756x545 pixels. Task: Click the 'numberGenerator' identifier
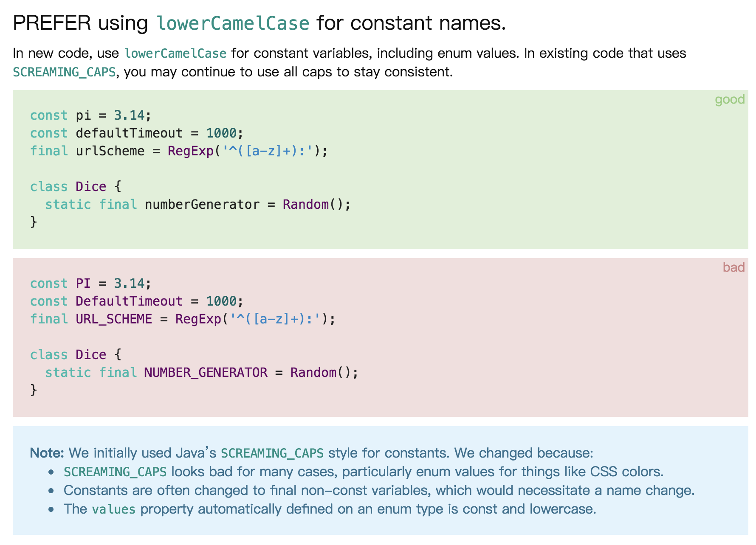pyautogui.click(x=202, y=205)
